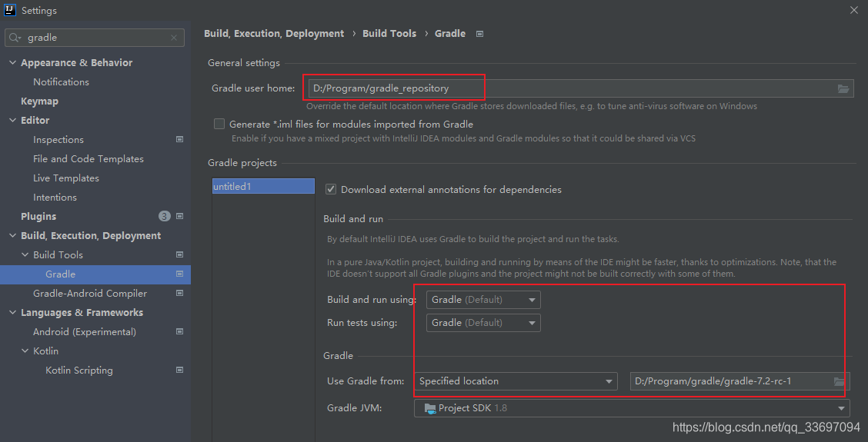Screen dimensions: 868x442
Task: Collapse the Build Tools node
Action: (25, 255)
